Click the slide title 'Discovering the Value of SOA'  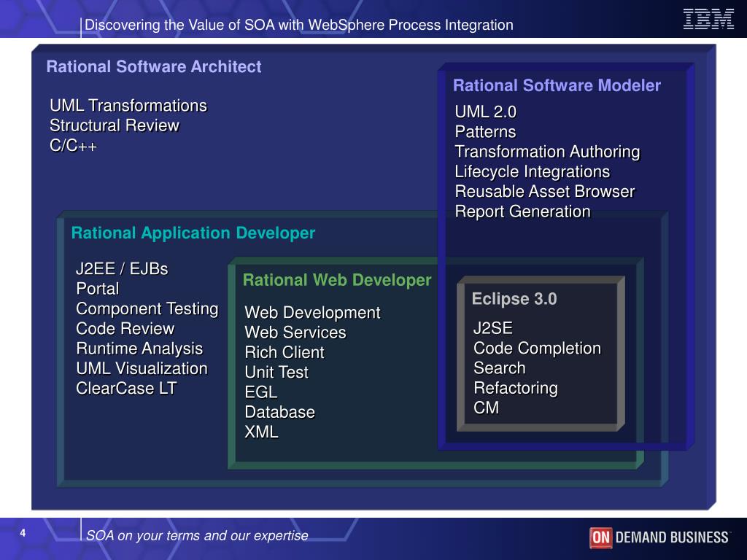click(298, 25)
